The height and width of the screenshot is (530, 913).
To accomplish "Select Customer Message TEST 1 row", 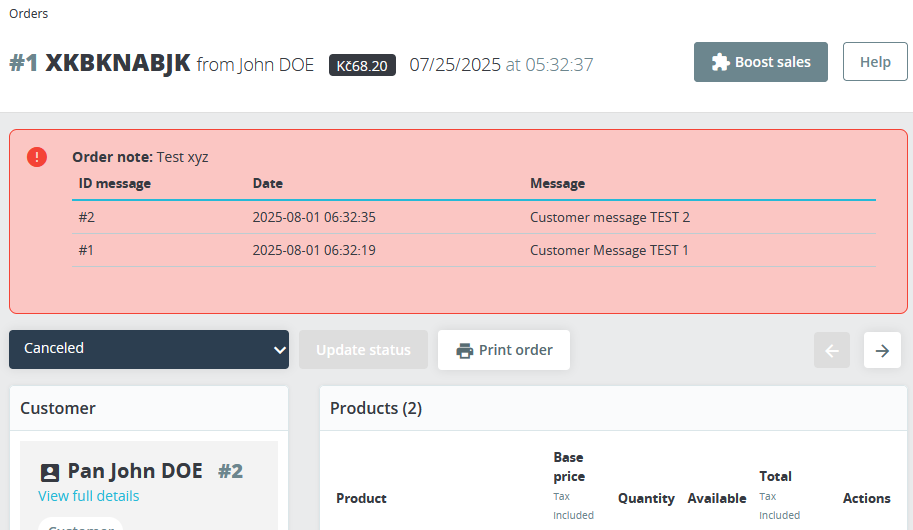I will 609,250.
